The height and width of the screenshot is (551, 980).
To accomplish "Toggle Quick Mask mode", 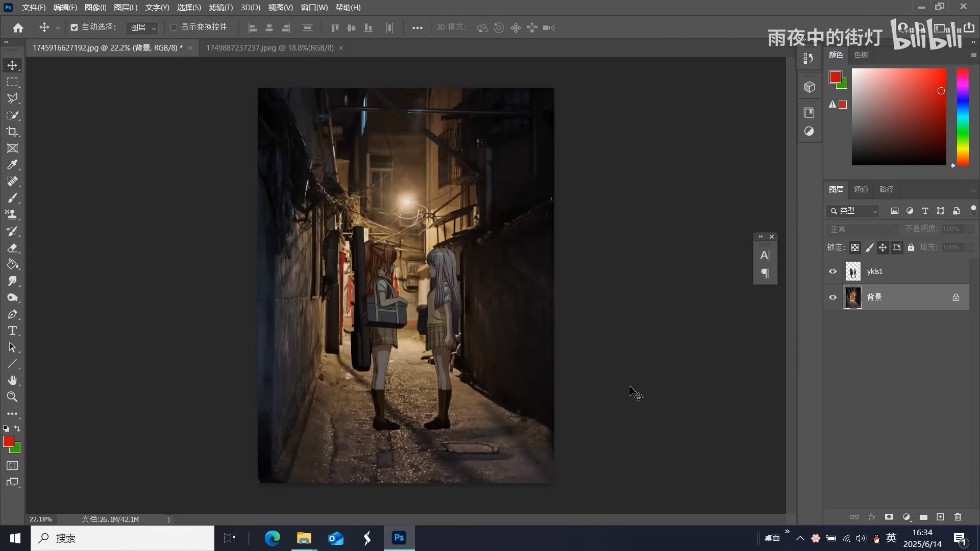I will [x=12, y=466].
